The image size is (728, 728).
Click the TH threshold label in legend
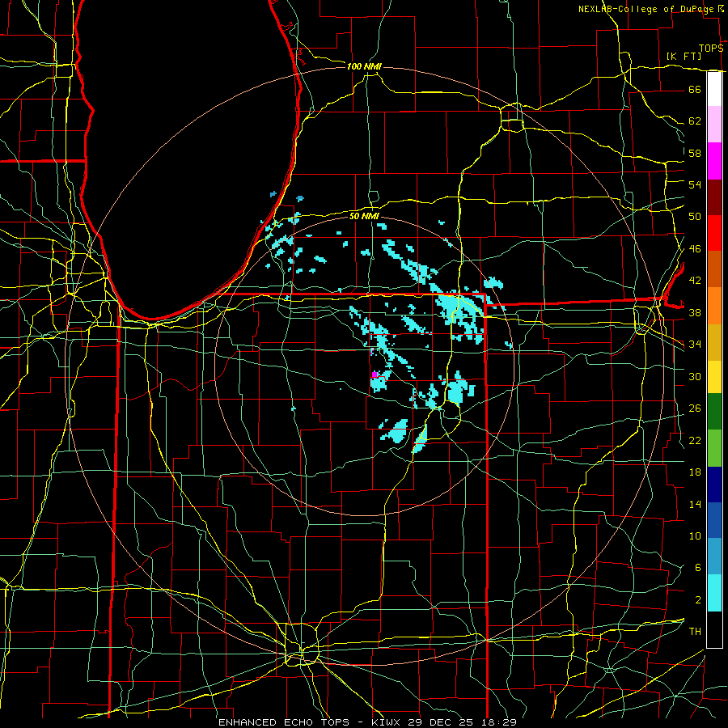pyautogui.click(x=695, y=632)
